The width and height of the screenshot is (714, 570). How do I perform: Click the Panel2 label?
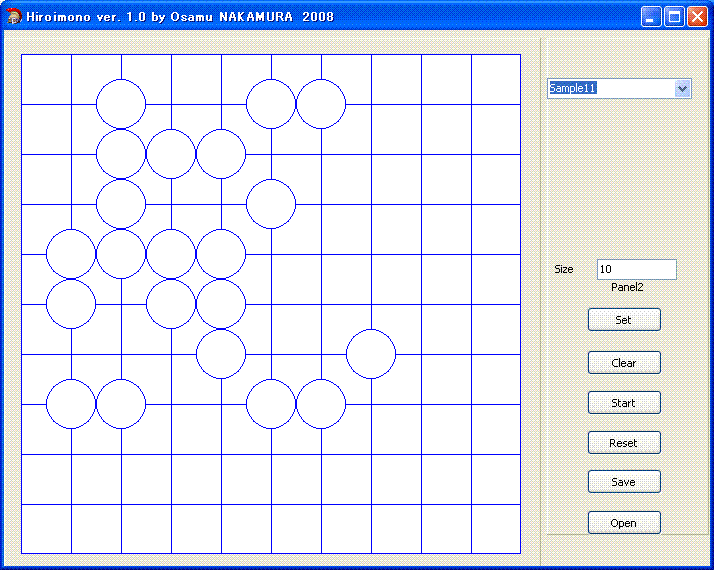(x=627, y=287)
